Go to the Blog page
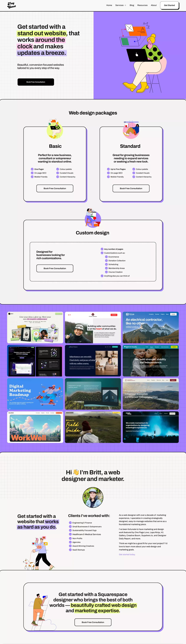Image resolution: width=186 pixels, height=644 pixels. pyautogui.click(x=132, y=5)
